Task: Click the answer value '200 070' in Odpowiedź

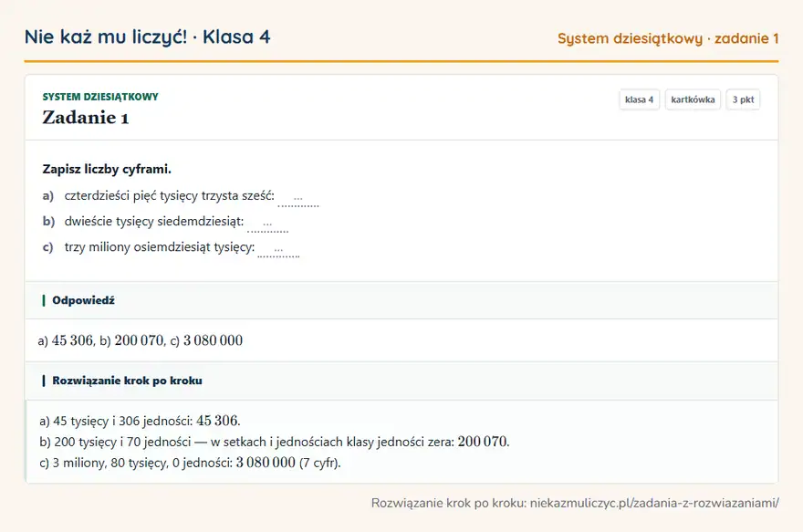Action: point(139,340)
